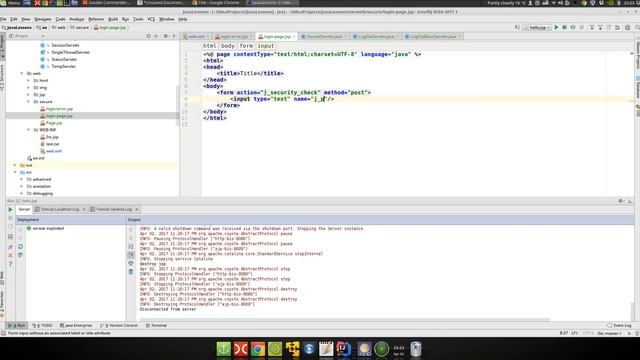Viewport: 640px width, 360px height.
Task: Click the green anchor icon in dock
Action: pos(223,349)
